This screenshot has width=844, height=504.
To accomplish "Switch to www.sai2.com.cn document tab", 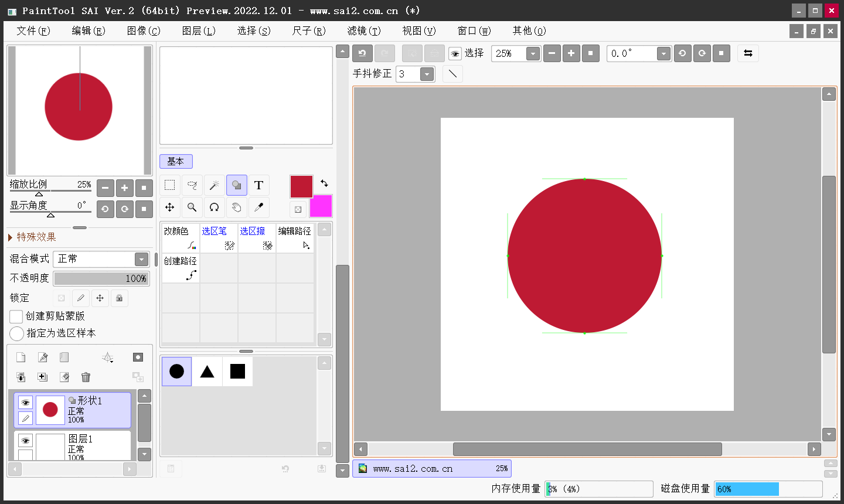I will [x=432, y=469].
